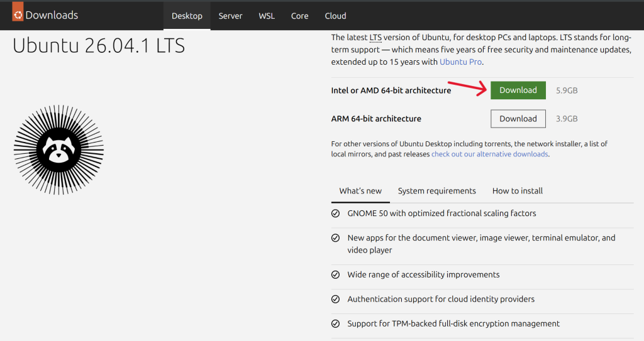Click 'Authentication support for cloud identity providers'
Image resolution: width=644 pixels, height=341 pixels.
tap(441, 299)
